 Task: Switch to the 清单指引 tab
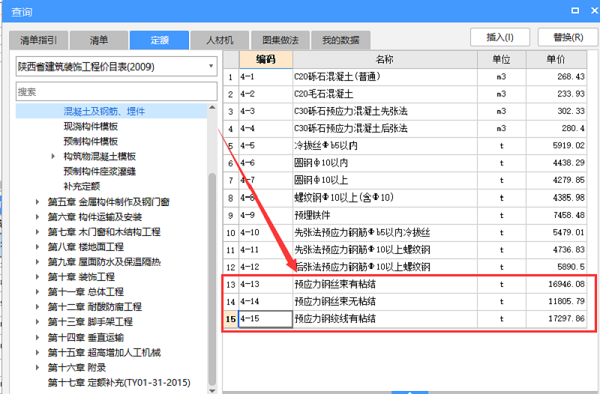click(39, 40)
